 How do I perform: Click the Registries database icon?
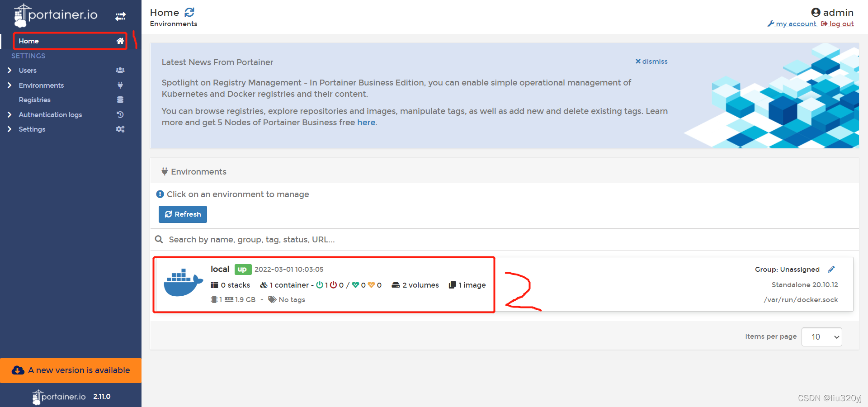click(x=120, y=100)
